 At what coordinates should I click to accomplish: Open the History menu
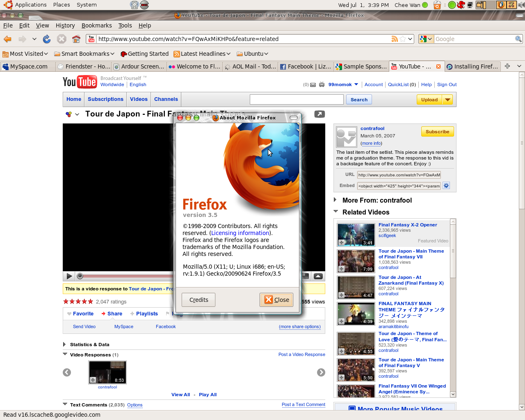65,25
